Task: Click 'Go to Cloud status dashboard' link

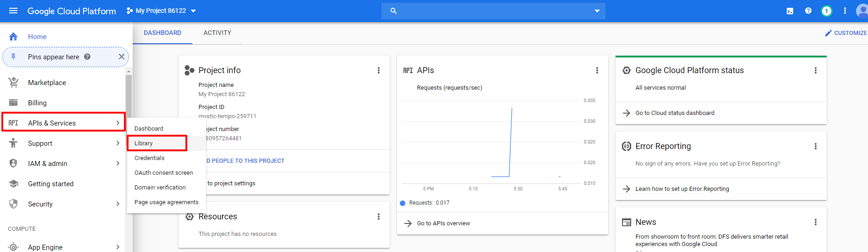Action: point(674,113)
